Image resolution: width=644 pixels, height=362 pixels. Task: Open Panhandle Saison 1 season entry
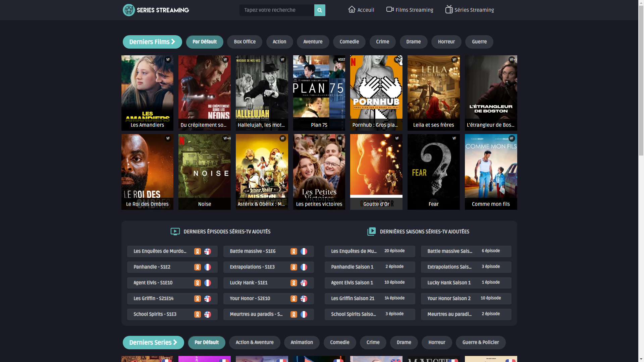pyautogui.click(x=370, y=267)
